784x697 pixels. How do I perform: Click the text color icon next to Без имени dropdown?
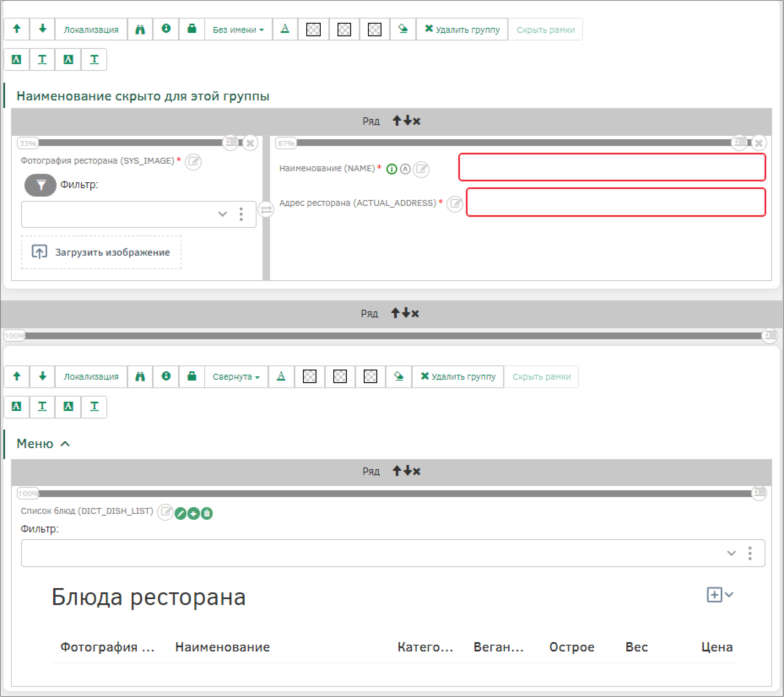[x=285, y=29]
